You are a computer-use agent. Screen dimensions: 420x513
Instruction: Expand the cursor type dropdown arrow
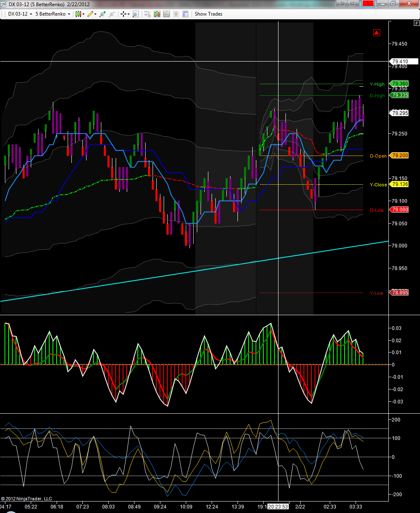(128, 14)
